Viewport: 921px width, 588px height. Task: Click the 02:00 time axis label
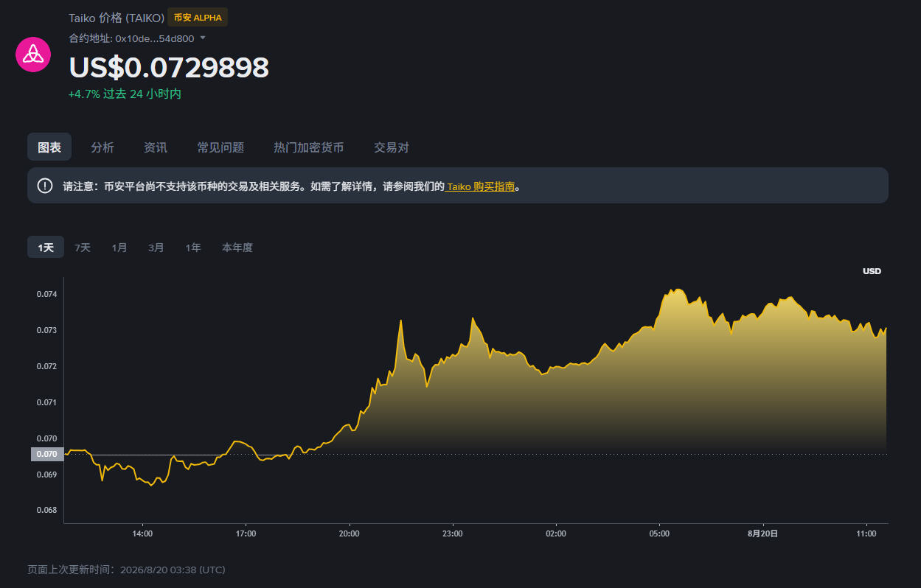556,533
